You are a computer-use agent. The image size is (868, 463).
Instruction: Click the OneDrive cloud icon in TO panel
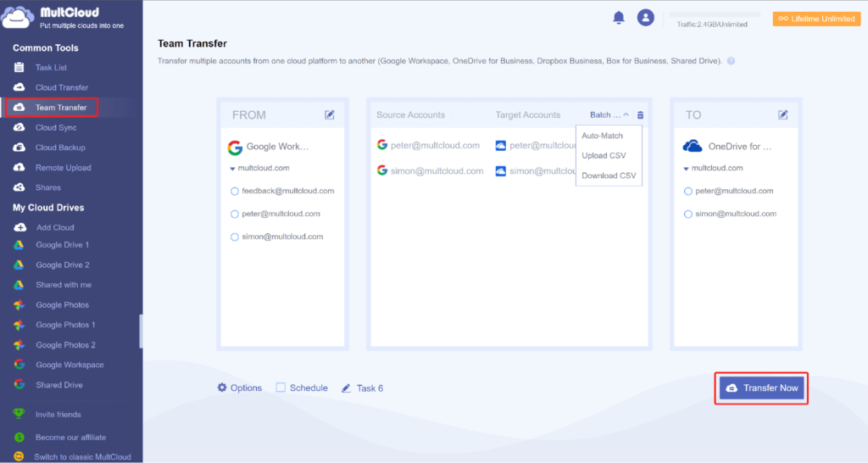[x=693, y=146]
